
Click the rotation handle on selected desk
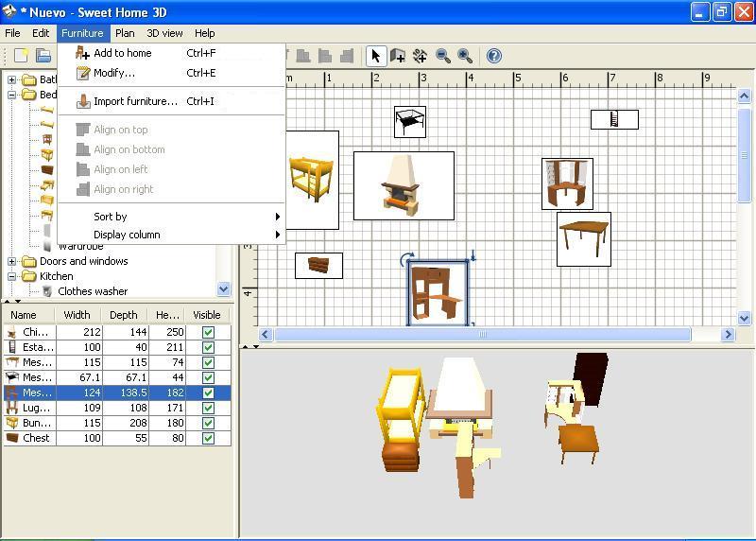tap(406, 259)
